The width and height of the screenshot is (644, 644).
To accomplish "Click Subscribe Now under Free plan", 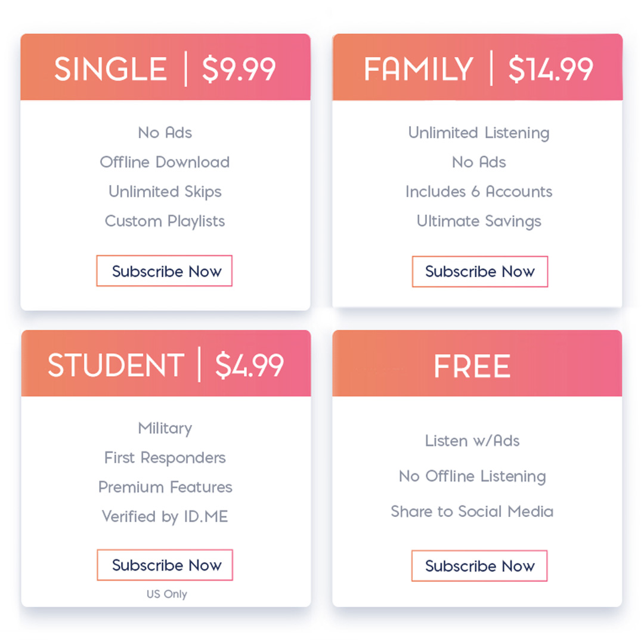I will pos(479,565).
